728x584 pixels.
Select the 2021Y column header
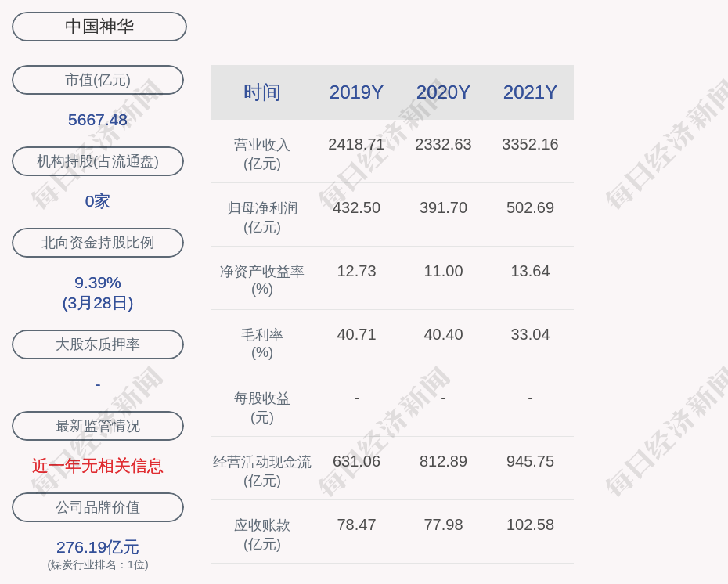click(x=530, y=92)
